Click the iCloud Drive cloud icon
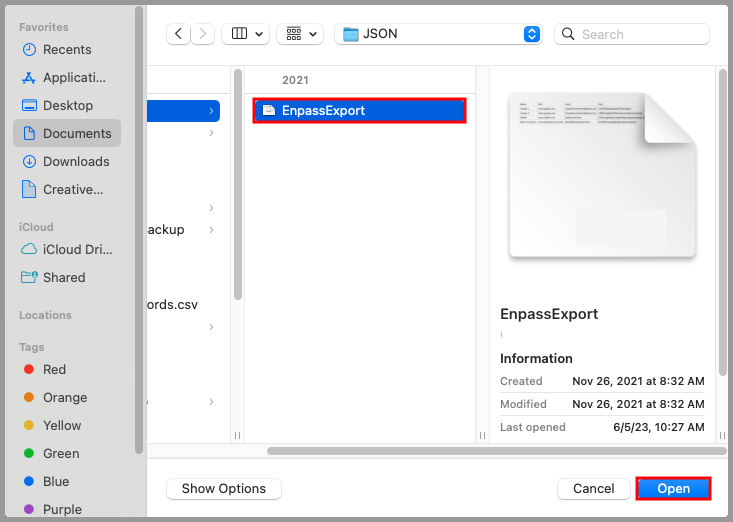Screen dimensions: 733x522 pyautogui.click(x=29, y=249)
